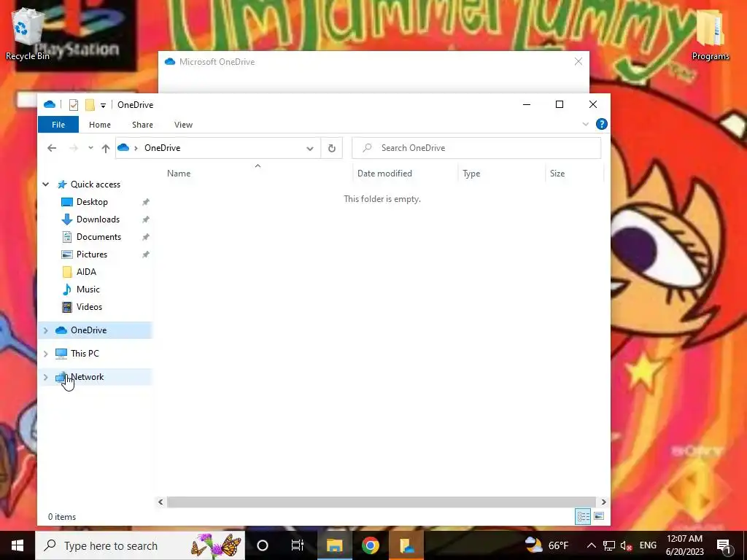
Task: Go back with the Back arrow
Action: click(52, 148)
